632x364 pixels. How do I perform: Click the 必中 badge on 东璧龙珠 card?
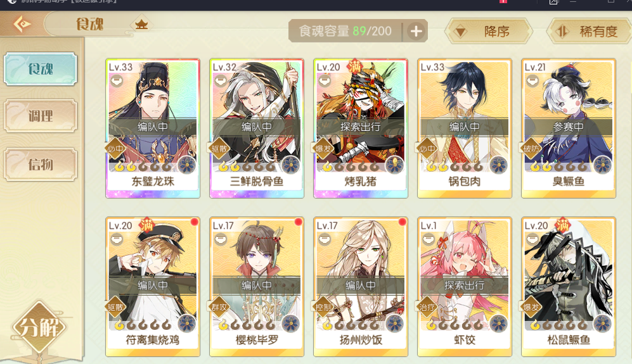[x=115, y=149]
